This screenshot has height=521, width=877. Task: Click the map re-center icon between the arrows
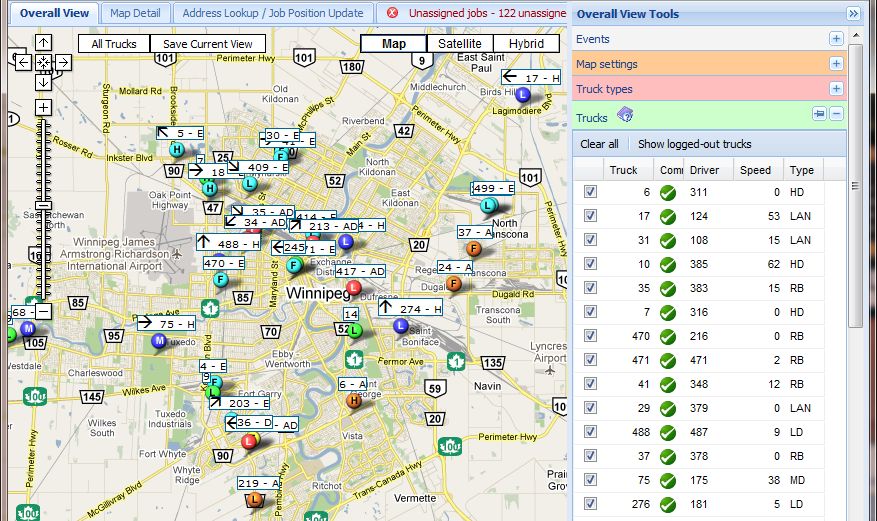43,62
